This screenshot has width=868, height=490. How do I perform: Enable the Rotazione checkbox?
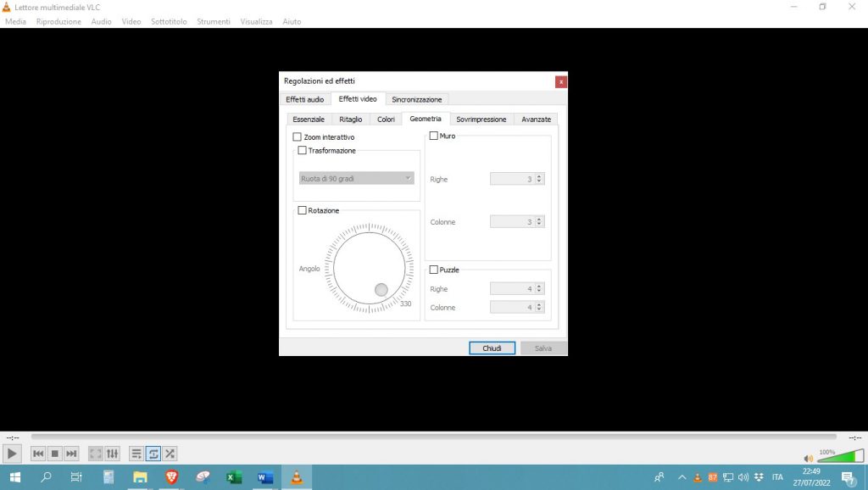[x=303, y=210]
